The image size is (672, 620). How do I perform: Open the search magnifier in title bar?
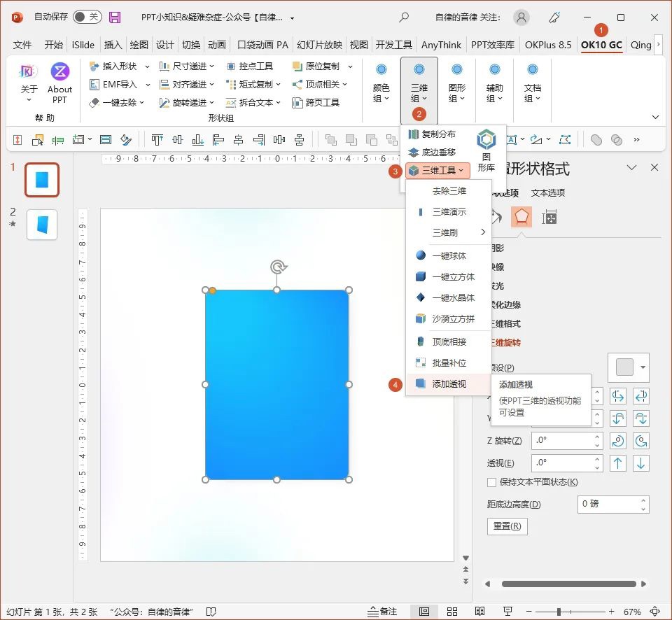[x=404, y=17]
